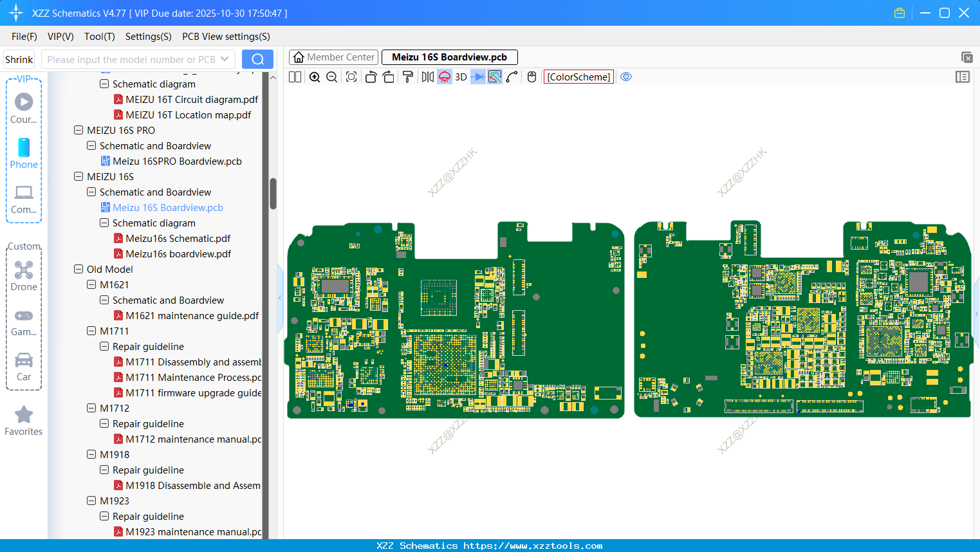The image size is (980, 552).
Task: Click the mouse settings icon
Action: click(532, 77)
